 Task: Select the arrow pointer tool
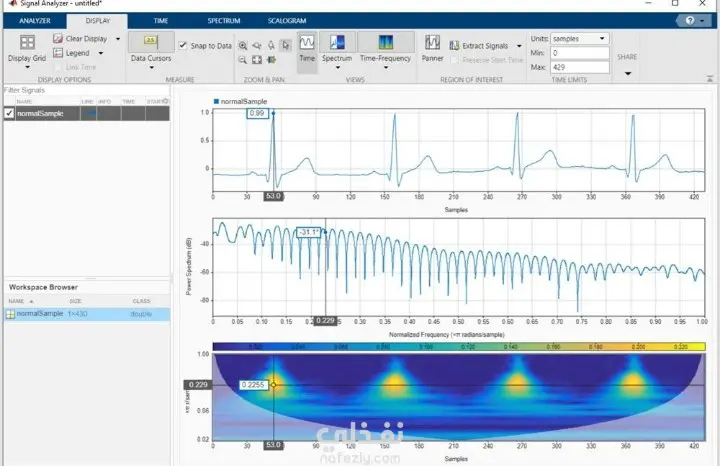(286, 45)
